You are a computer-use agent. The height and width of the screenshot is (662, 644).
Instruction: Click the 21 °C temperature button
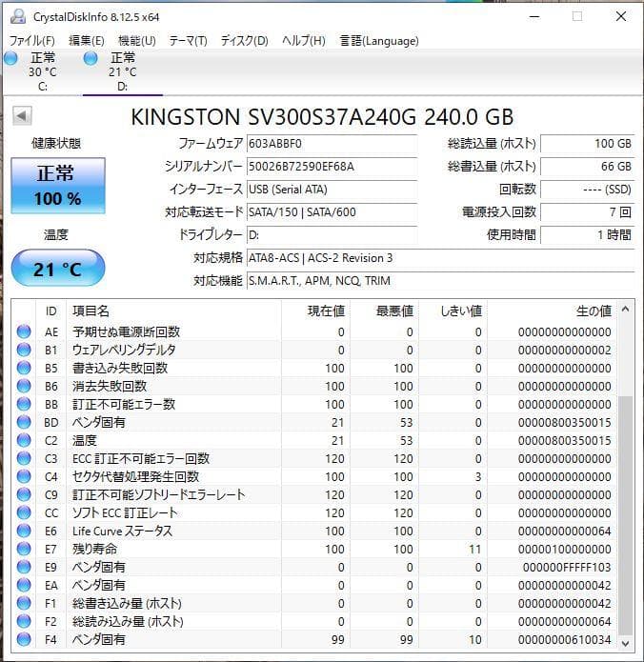click(x=58, y=268)
